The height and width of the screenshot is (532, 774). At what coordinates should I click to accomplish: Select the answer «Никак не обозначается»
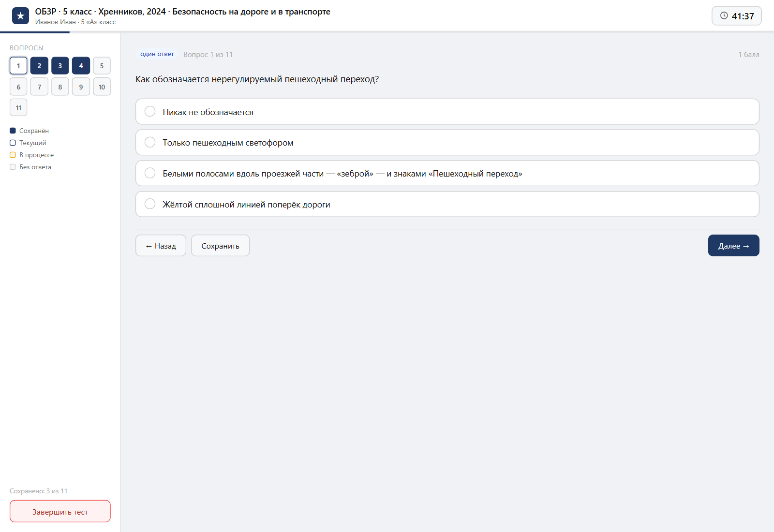(447, 112)
